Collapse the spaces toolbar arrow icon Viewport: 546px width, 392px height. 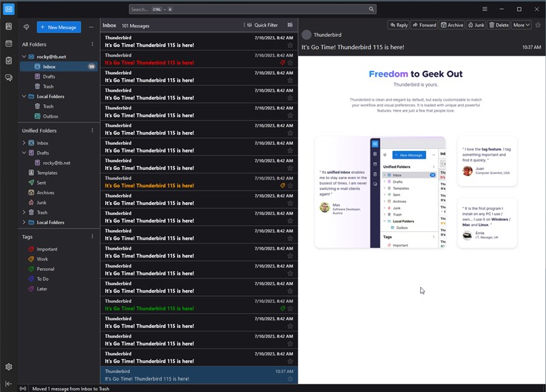tap(9, 383)
